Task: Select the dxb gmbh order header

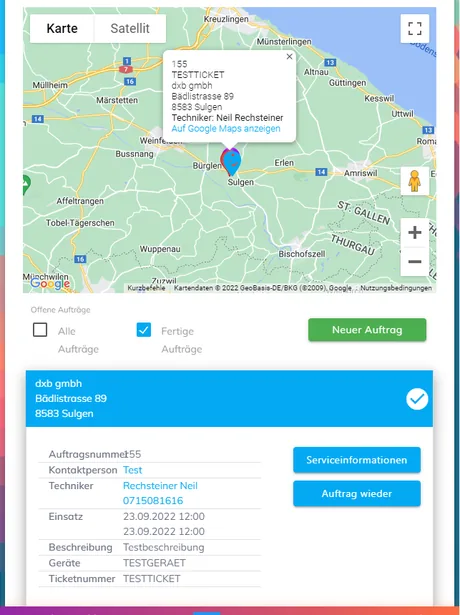Action: (x=229, y=398)
